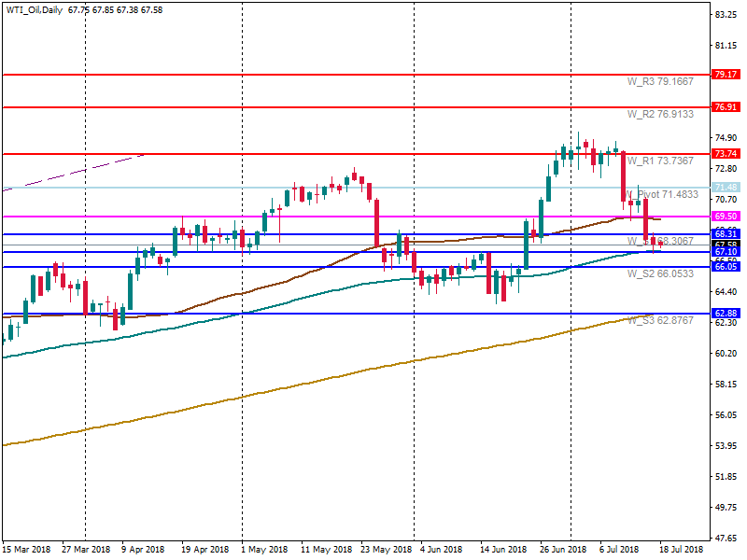Click the 83.25 value on price axis
This screenshot has width=747, height=560.
[x=726, y=16]
